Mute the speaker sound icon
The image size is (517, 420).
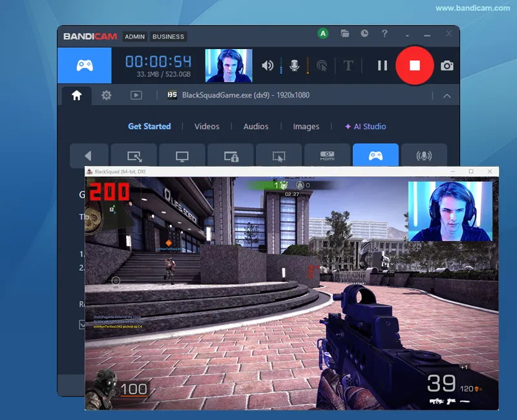click(x=268, y=65)
